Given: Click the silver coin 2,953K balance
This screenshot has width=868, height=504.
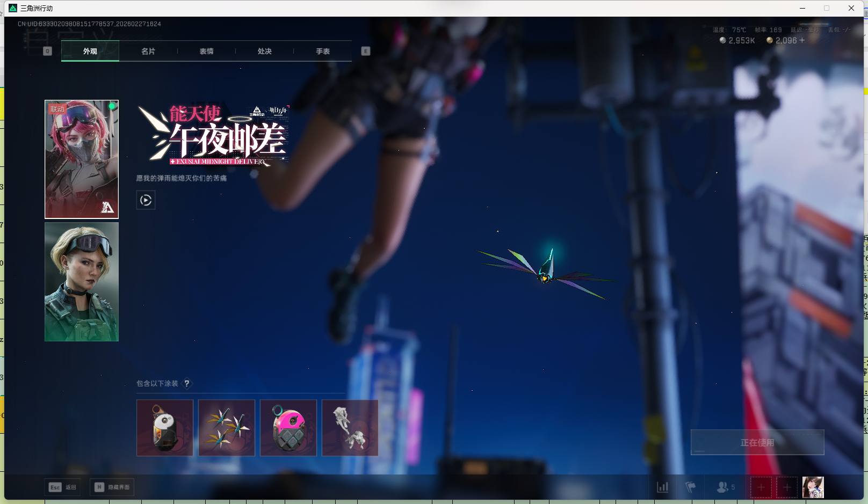Looking at the screenshot, I should [x=737, y=40].
